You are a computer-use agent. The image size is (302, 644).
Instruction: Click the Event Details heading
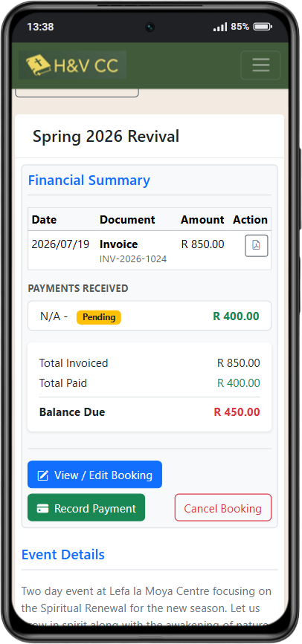coord(63,554)
